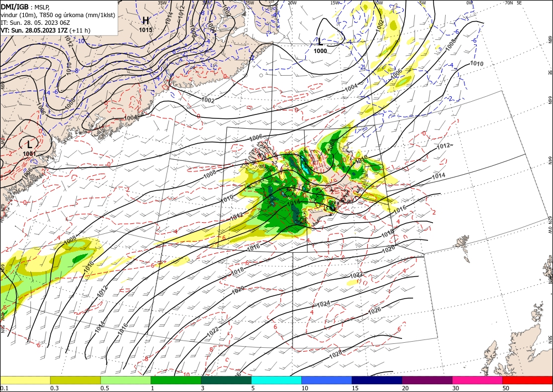
Task: Select the 'IT: Sun. 28. 05. 2023 06Z' line
Action: [34, 23]
